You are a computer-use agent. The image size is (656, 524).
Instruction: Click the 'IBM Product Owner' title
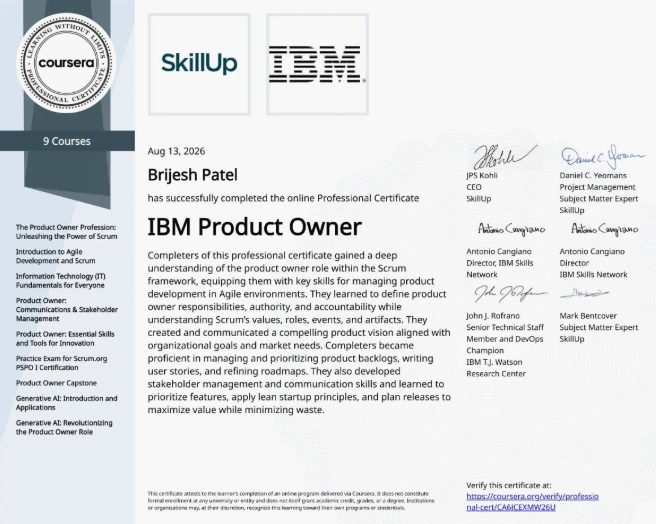click(x=254, y=226)
